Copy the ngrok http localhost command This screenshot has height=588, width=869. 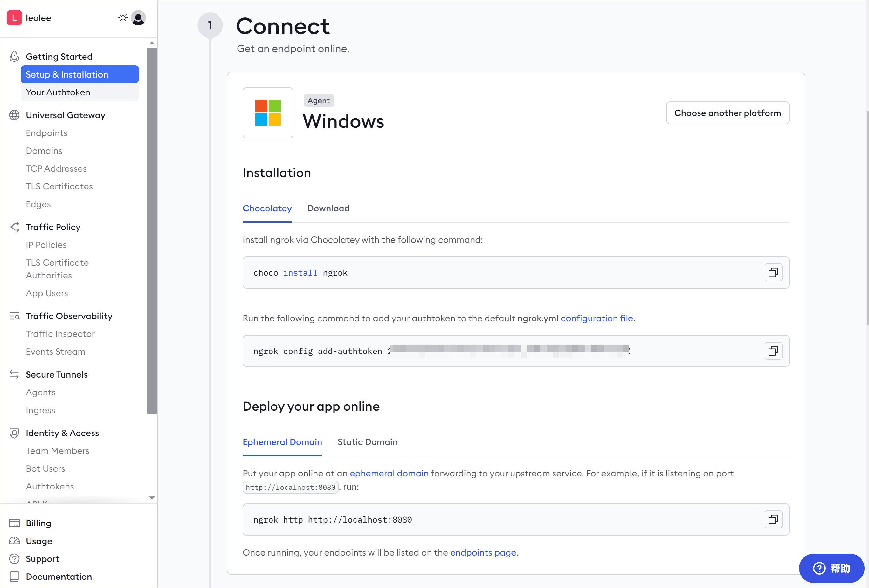[x=773, y=519]
